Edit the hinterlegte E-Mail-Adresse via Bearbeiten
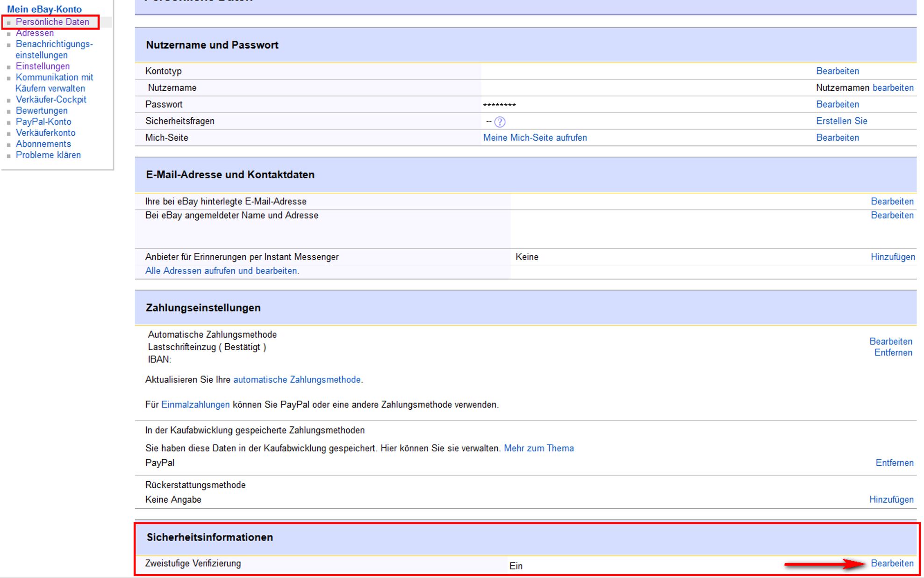This screenshot has height=578, width=924. pyautogui.click(x=892, y=202)
